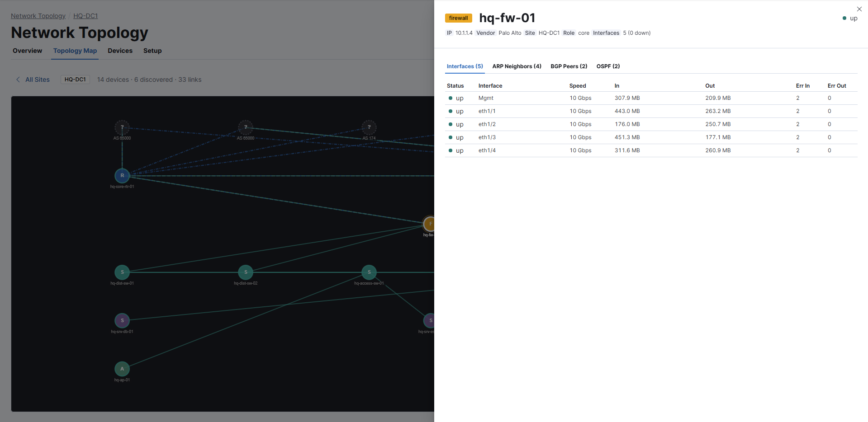Select the hq-dist-sw-02 switch node
The image size is (868, 422).
point(246,272)
